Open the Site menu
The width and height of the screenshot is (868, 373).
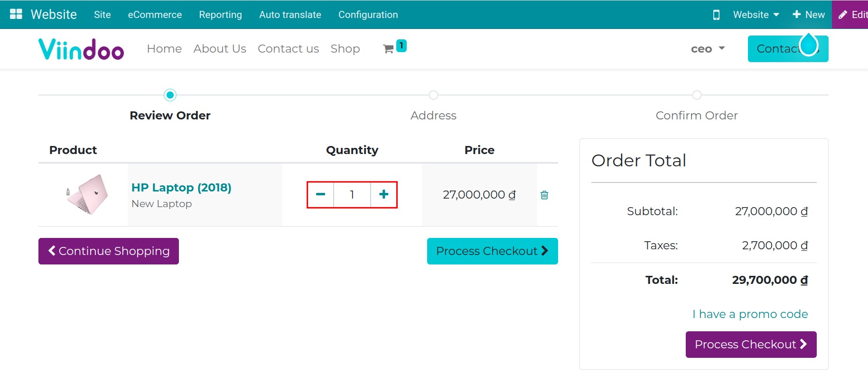pyautogui.click(x=103, y=15)
